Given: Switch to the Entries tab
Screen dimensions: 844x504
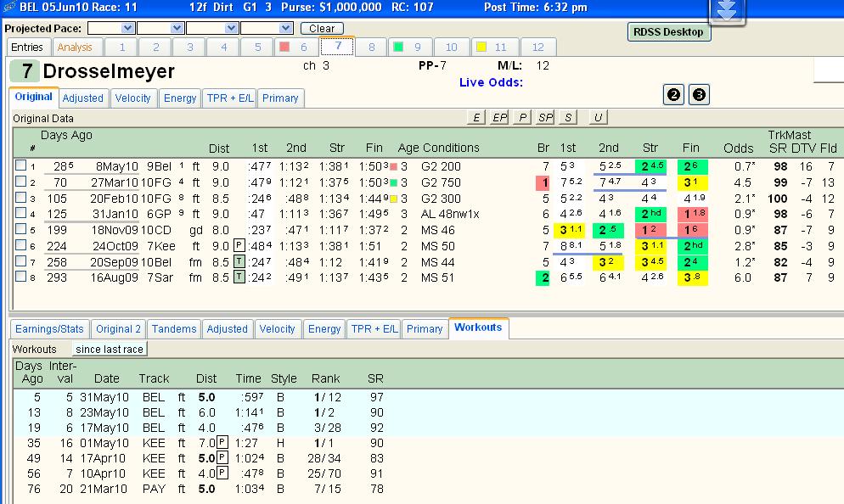Looking at the screenshot, I should (27, 48).
